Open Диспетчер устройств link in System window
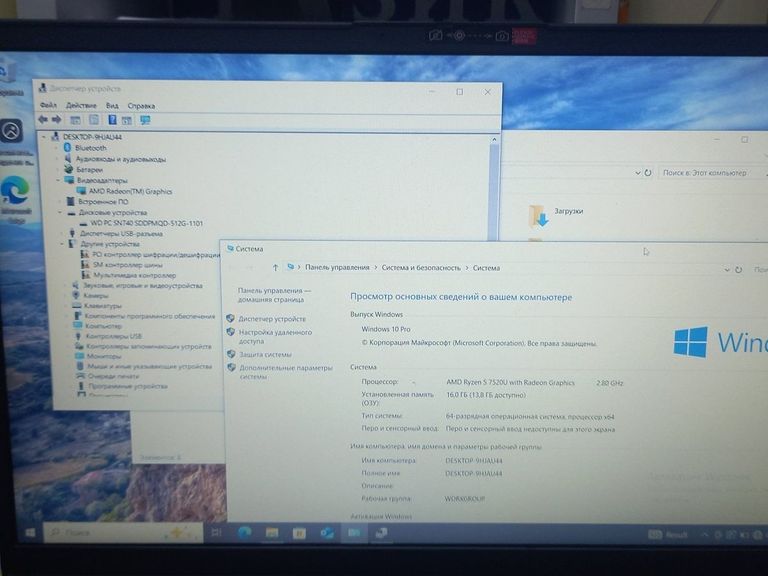The width and height of the screenshot is (768, 576). [x=272, y=318]
